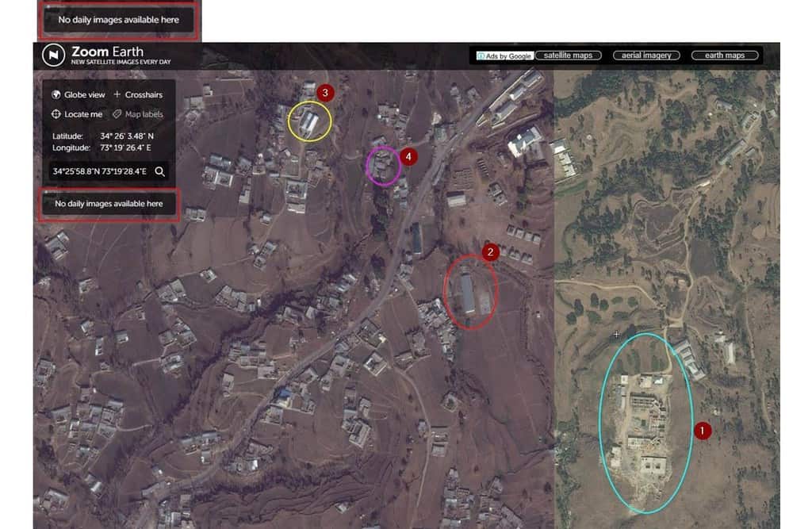Toggle the Map labels option
Image resolution: width=812 pixels, height=529 pixels.
144,114
